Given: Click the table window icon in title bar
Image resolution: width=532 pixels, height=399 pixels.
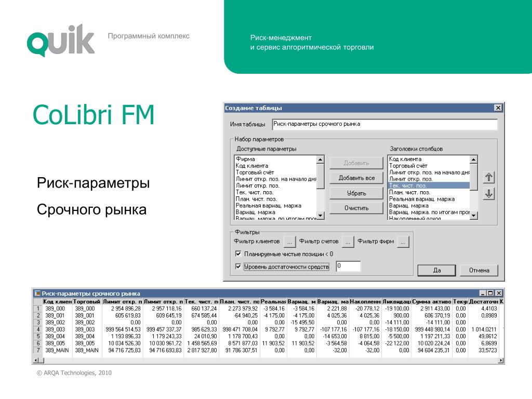Looking at the screenshot, I should pyautogui.click(x=37, y=293).
